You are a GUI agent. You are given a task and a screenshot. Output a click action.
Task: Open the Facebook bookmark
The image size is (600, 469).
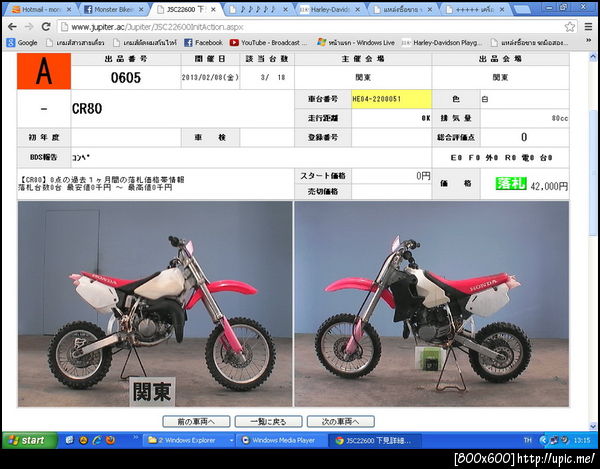tap(203, 42)
